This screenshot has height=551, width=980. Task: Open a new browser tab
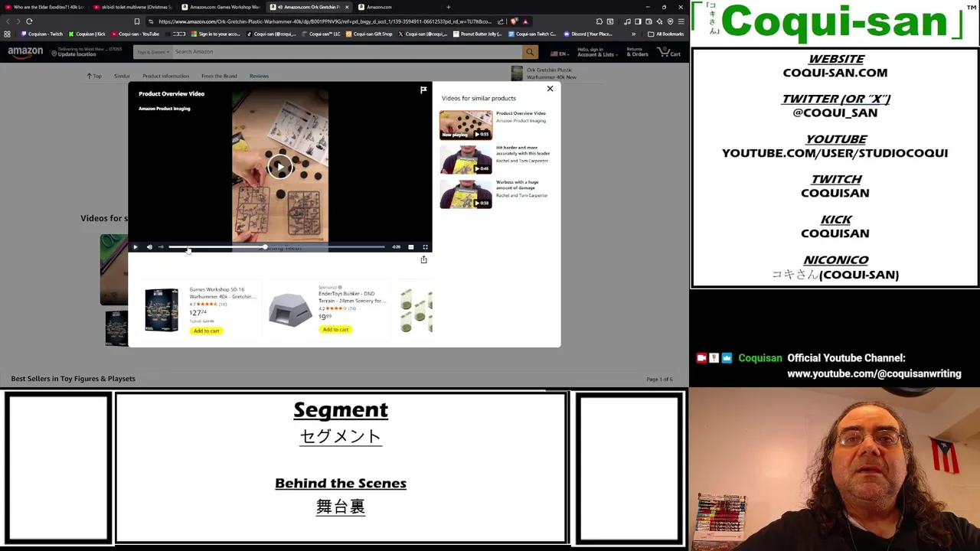click(449, 7)
